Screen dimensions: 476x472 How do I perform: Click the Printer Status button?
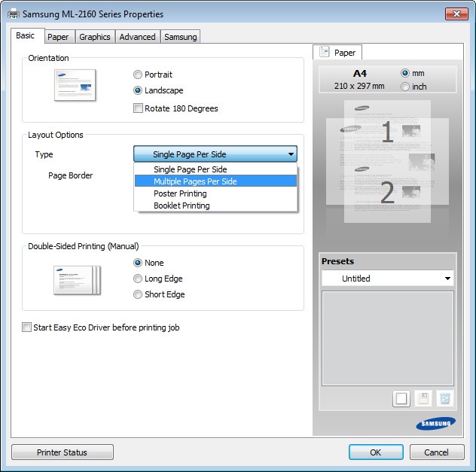[x=63, y=452]
